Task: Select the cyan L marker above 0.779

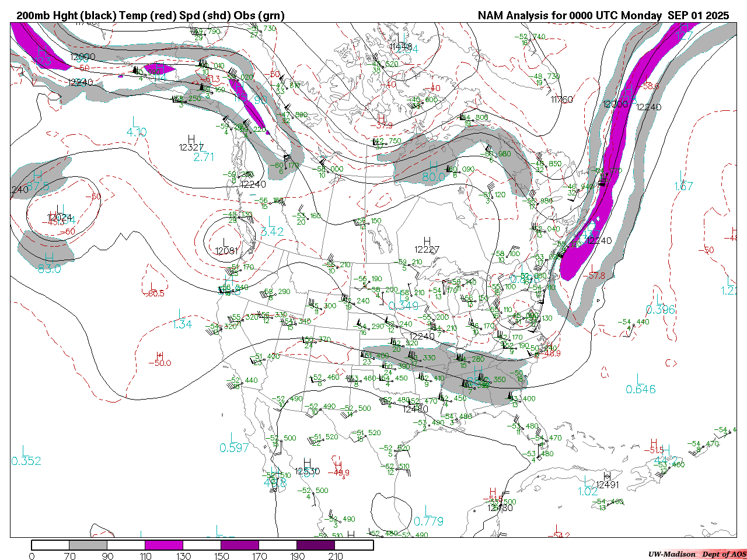Action: pos(428,511)
